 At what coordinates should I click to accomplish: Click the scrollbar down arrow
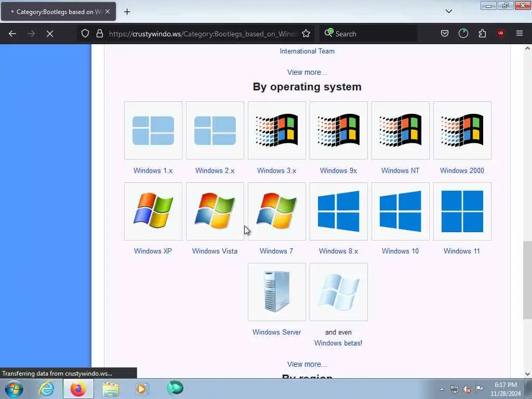coord(527,374)
